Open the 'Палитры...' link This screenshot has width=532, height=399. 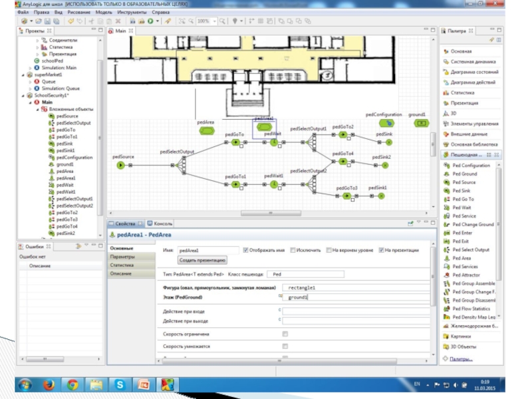[462, 359]
